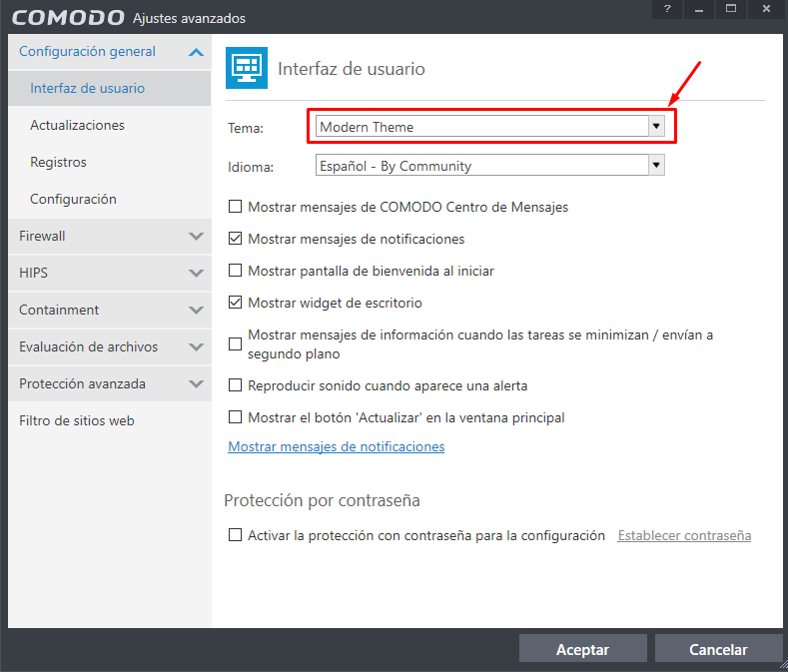Click the Español - By Community combo box

(x=490, y=165)
